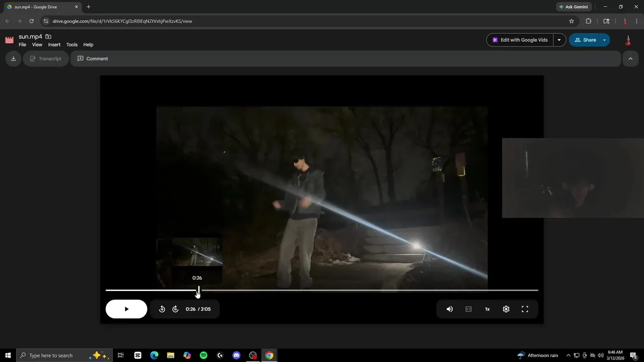
Task: Click the sun.mp4 file title
Action: (30, 37)
